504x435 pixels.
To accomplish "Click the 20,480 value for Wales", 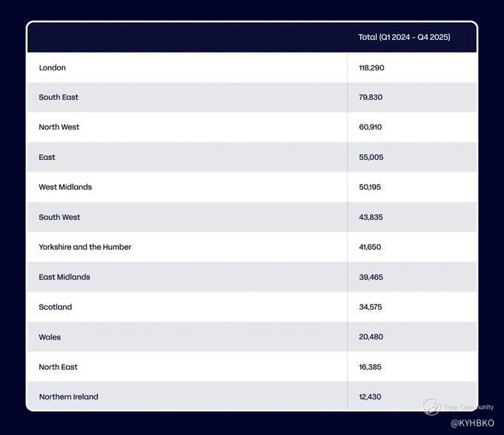I will pyautogui.click(x=371, y=337).
